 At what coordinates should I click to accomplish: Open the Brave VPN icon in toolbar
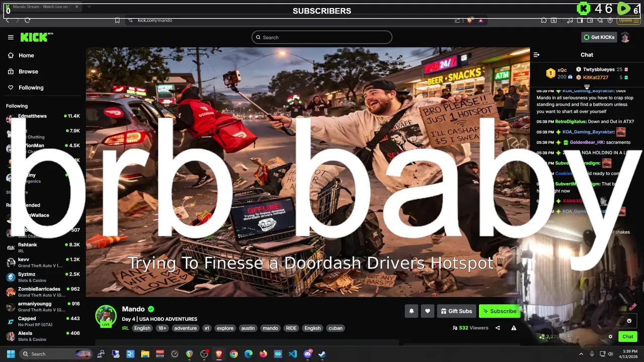[x=610, y=20]
